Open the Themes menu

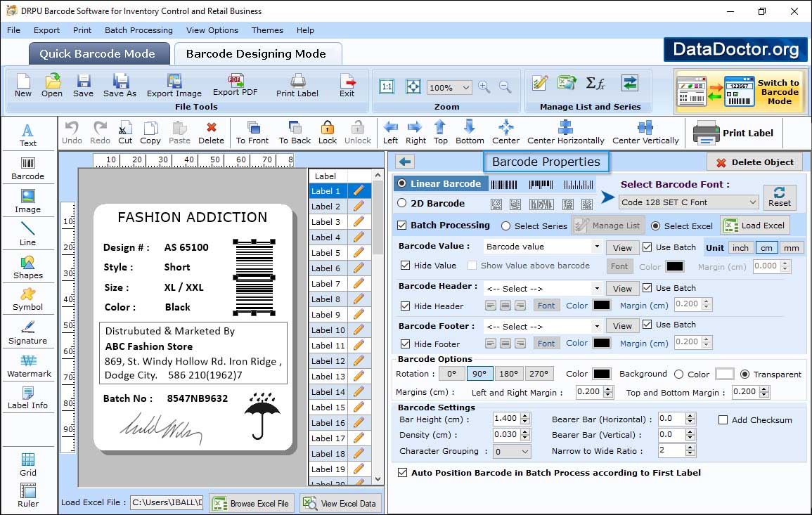coord(267,30)
